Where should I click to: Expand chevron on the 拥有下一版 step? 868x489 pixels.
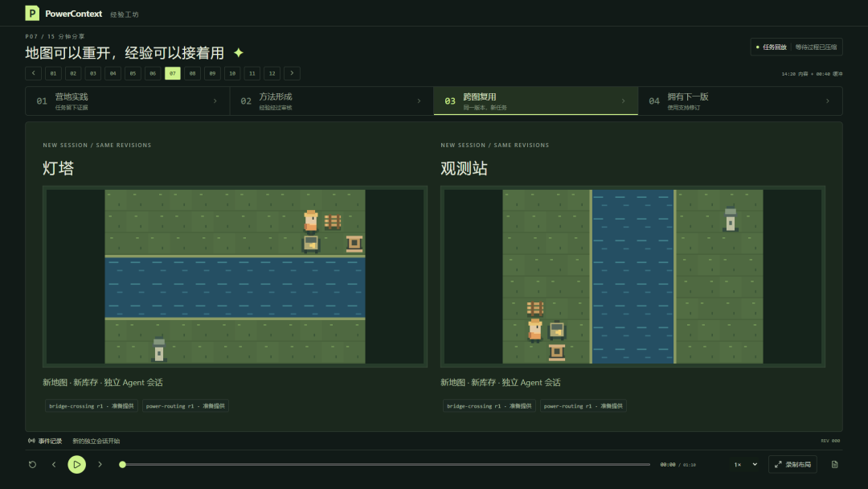coord(828,101)
